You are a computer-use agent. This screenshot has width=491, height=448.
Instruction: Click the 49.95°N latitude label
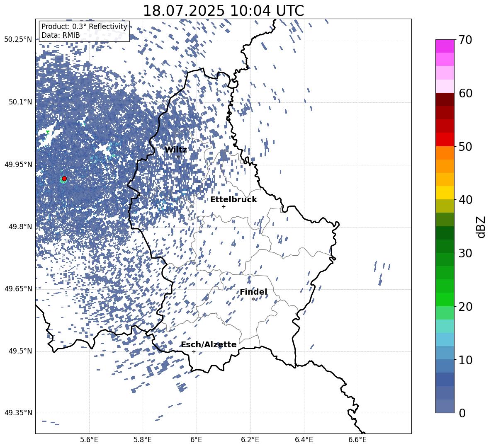[x=18, y=164]
